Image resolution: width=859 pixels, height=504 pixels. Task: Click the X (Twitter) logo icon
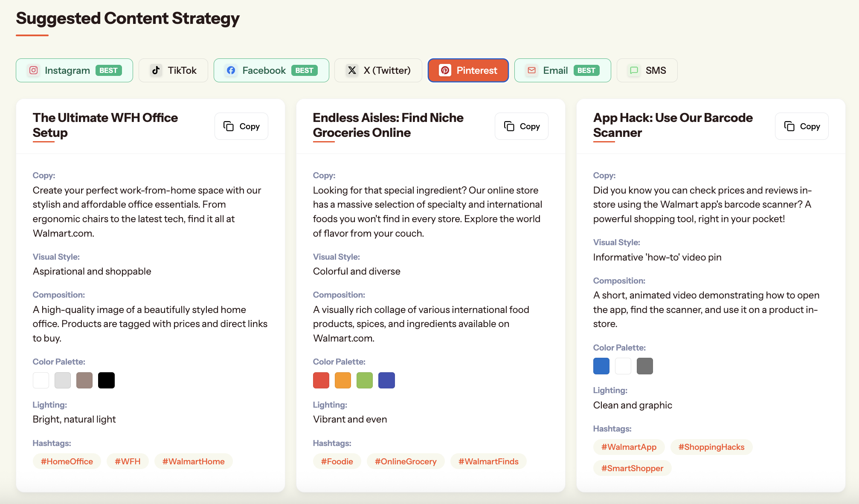coord(352,70)
